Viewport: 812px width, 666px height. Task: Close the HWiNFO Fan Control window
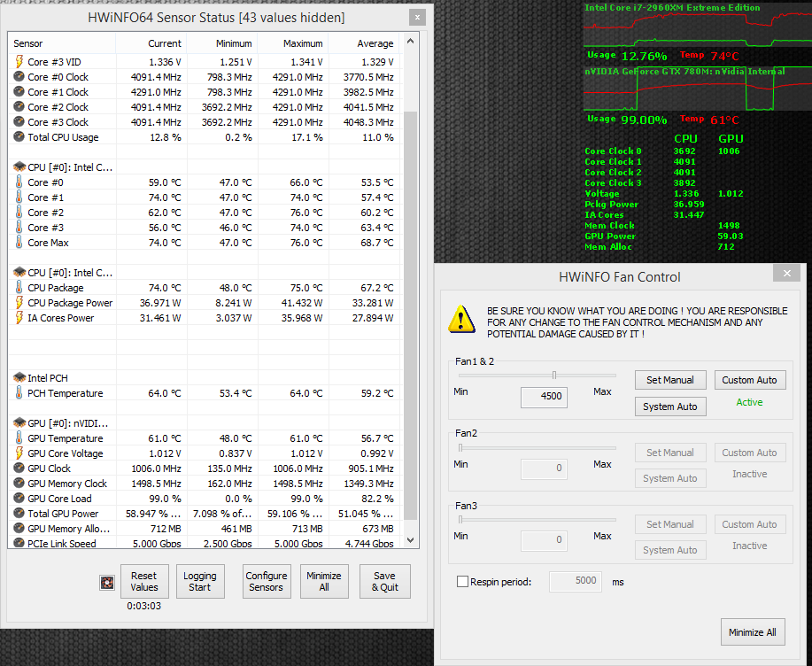pos(786,273)
